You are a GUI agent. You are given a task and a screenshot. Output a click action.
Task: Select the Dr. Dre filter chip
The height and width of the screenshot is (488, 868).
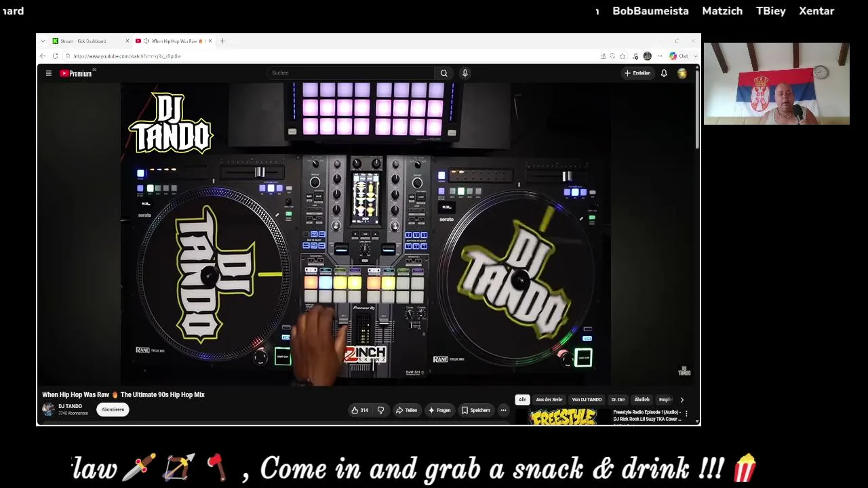coord(618,400)
